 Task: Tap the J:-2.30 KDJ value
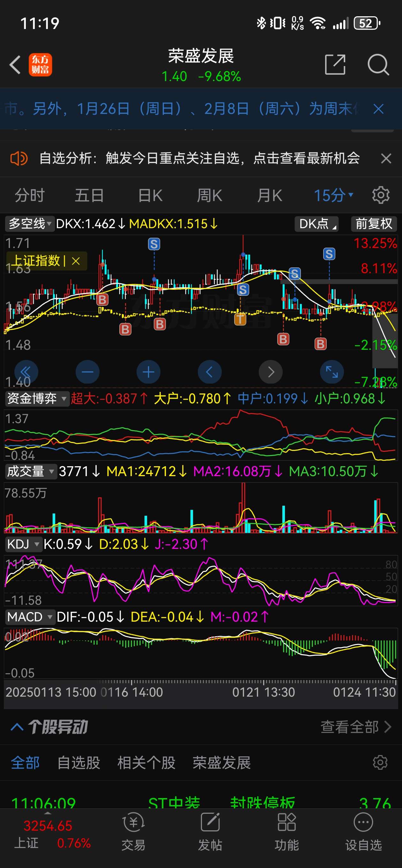pyautogui.click(x=182, y=544)
